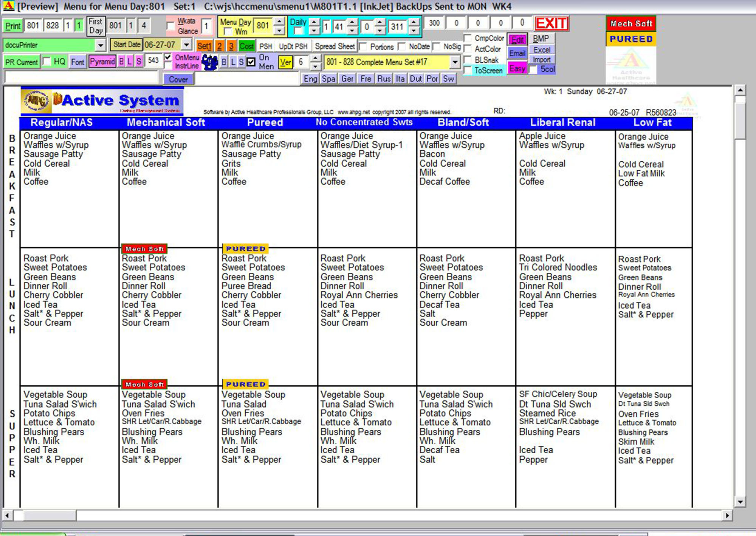Screen dimensions: 756x536
Task: Click the application icon in the title bar
Action: 8,6
